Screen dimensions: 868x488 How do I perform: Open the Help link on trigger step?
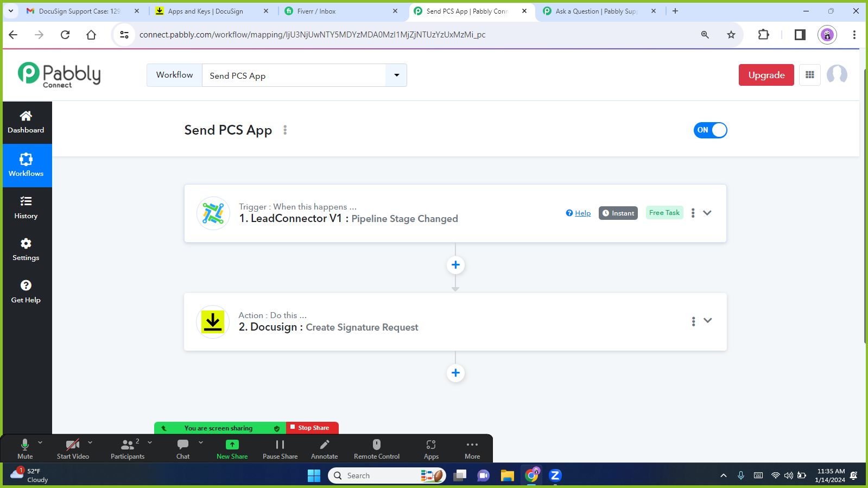[x=578, y=213]
